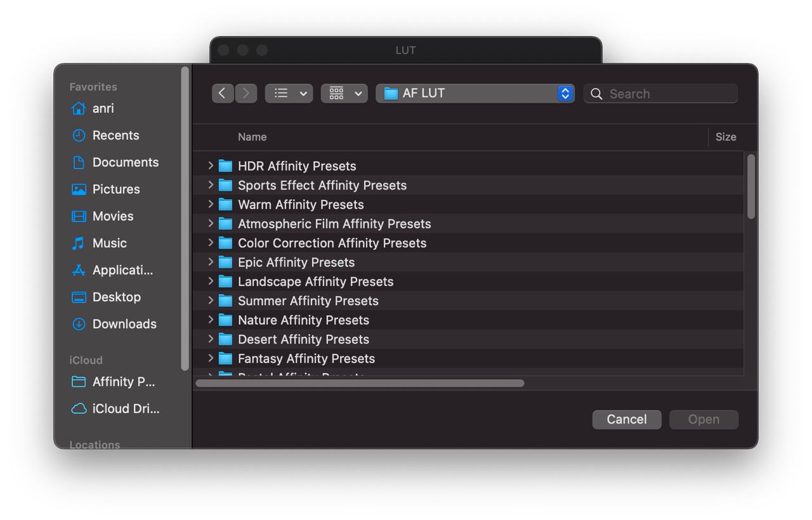Select Fantasy Affinity Presets folder icon
The height and width of the screenshot is (520, 812).
coord(225,358)
